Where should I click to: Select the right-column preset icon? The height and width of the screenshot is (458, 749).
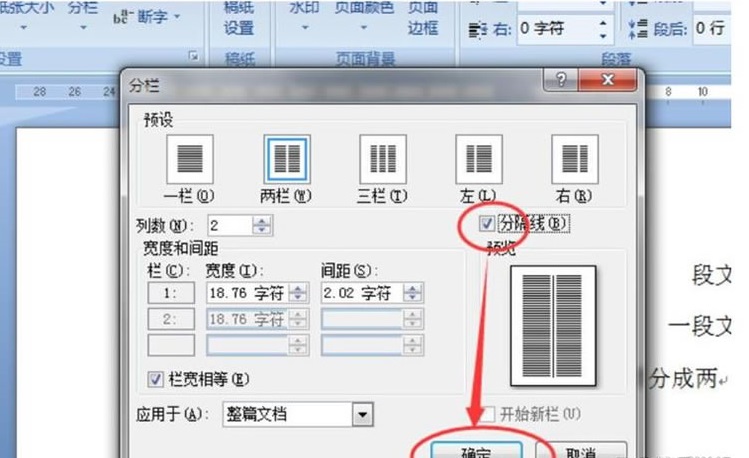575,159
